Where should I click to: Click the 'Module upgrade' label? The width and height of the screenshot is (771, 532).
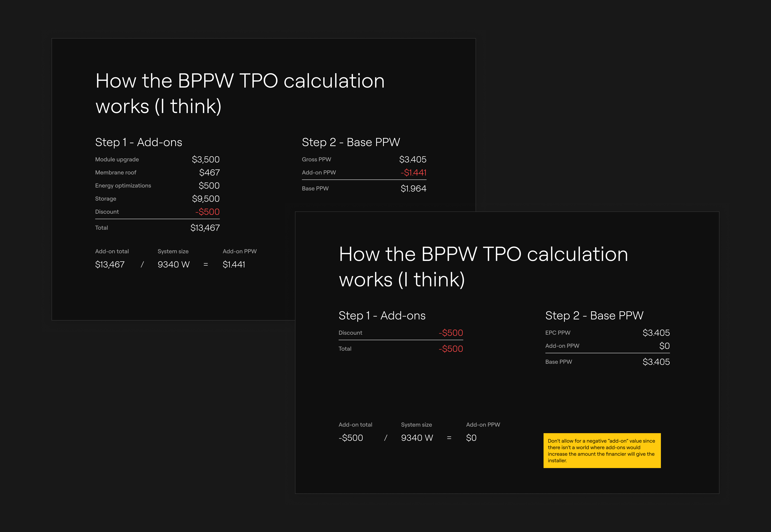coord(117,159)
